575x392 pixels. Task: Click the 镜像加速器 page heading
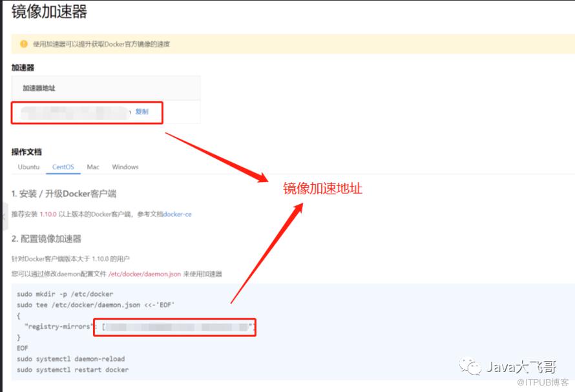pos(49,12)
